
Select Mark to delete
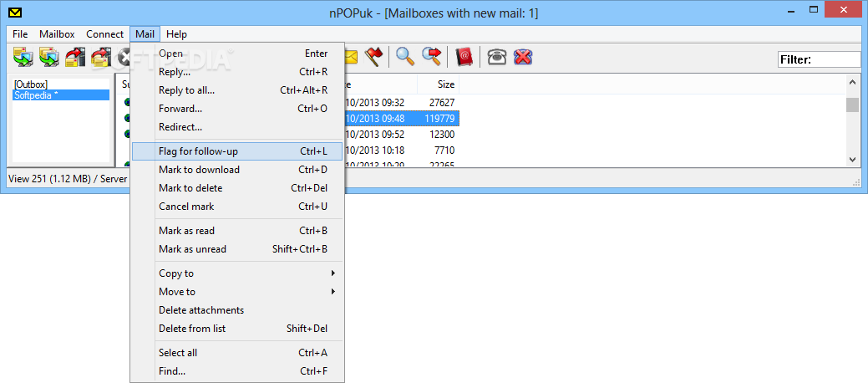(237, 188)
